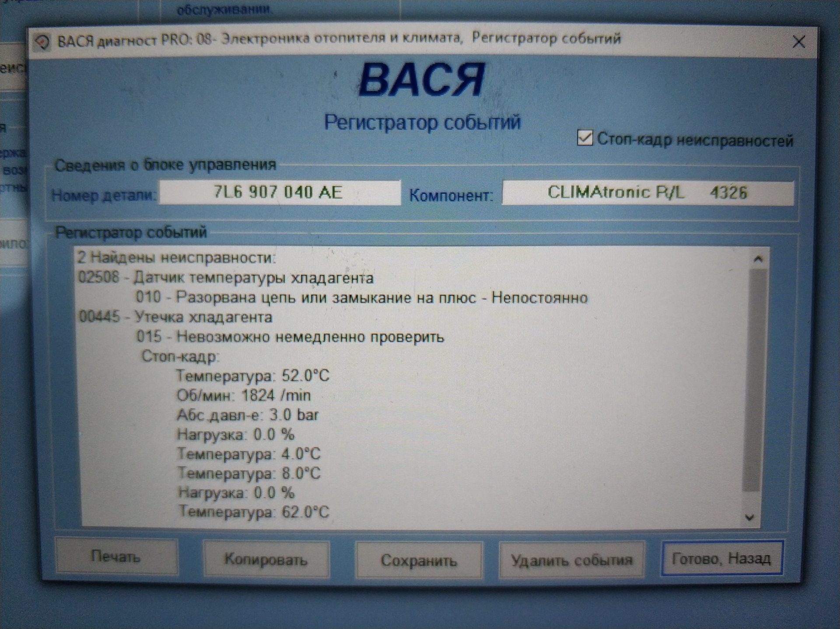Viewport: 840px width, 629px height.
Task: Click the Температура: 52.0°C value
Action: [x=252, y=376]
